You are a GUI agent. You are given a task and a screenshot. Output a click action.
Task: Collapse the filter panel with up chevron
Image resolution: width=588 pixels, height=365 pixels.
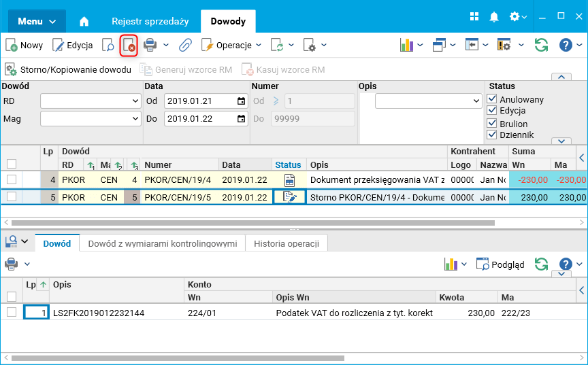[561, 77]
